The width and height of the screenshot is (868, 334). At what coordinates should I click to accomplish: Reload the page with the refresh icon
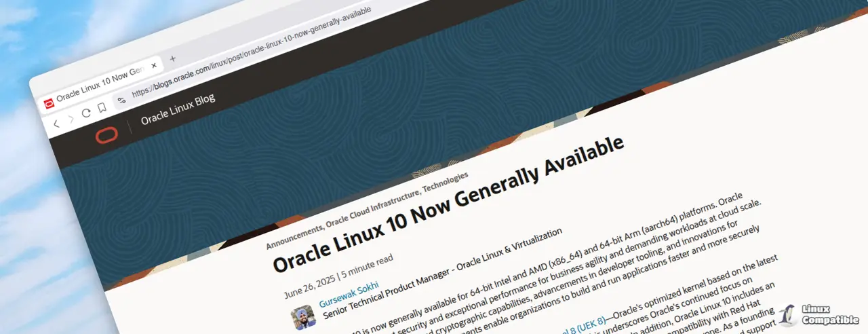86,113
